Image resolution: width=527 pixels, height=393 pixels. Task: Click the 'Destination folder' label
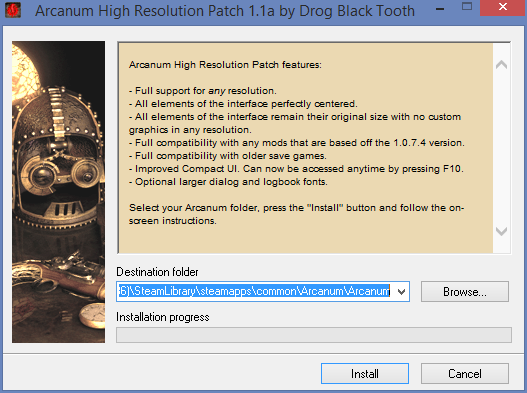click(x=157, y=272)
